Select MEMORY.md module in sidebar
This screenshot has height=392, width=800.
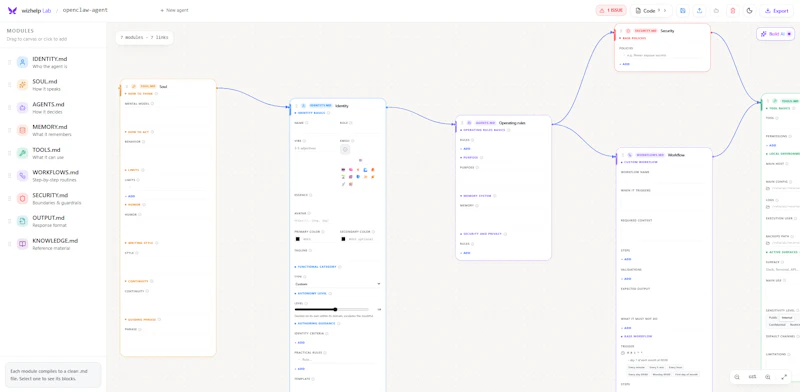(53, 130)
